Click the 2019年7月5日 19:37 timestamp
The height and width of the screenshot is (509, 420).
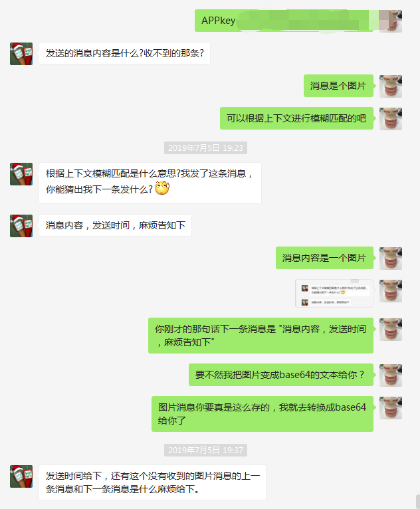[205, 450]
